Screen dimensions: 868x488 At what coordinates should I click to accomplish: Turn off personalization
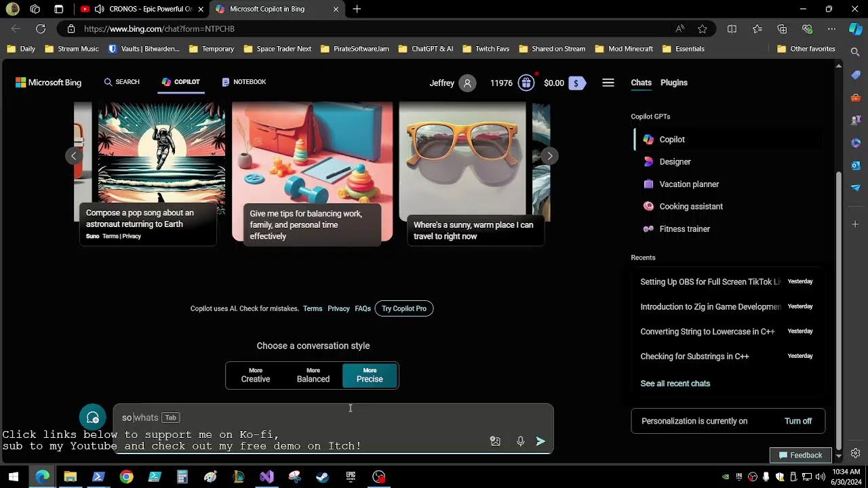797,421
